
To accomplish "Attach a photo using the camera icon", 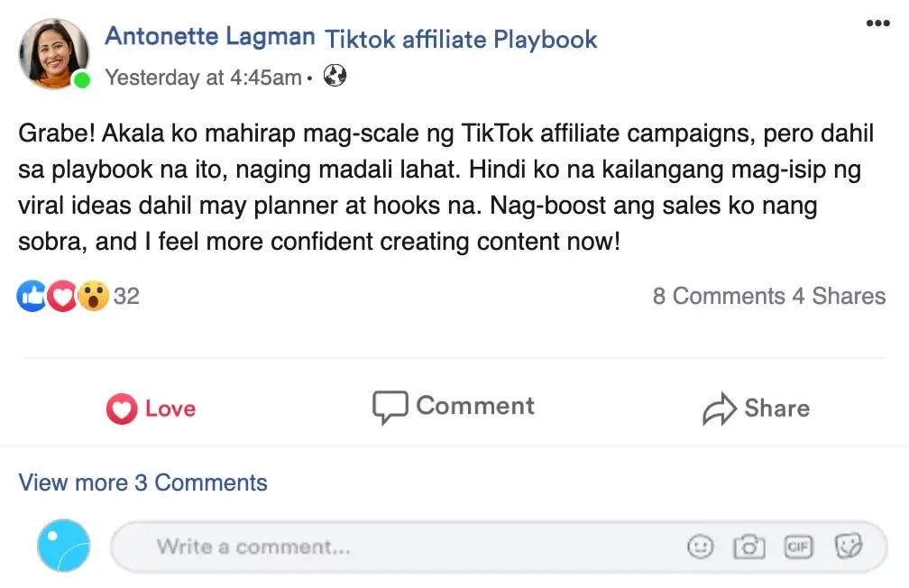I will [x=748, y=547].
